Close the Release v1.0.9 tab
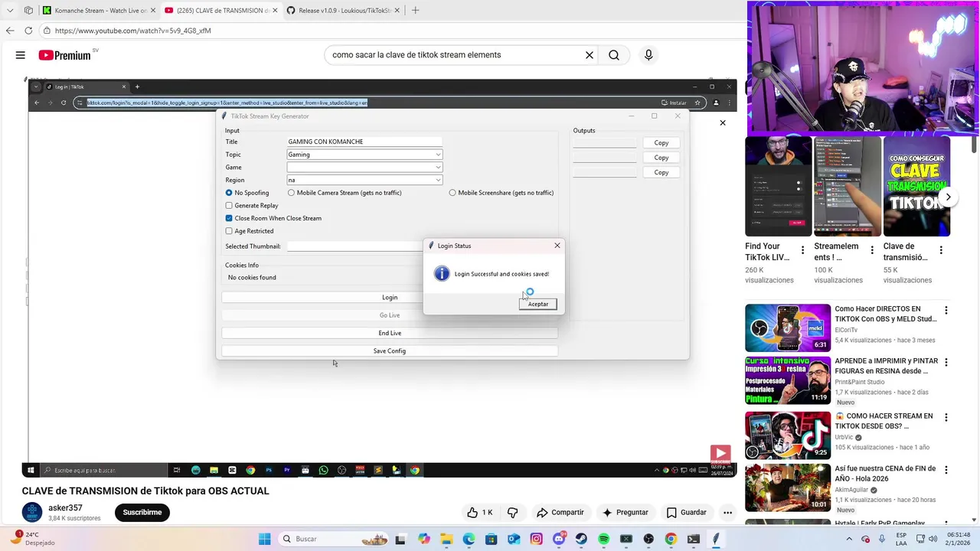Viewport: 980px width, 551px height. pyautogui.click(x=397, y=10)
